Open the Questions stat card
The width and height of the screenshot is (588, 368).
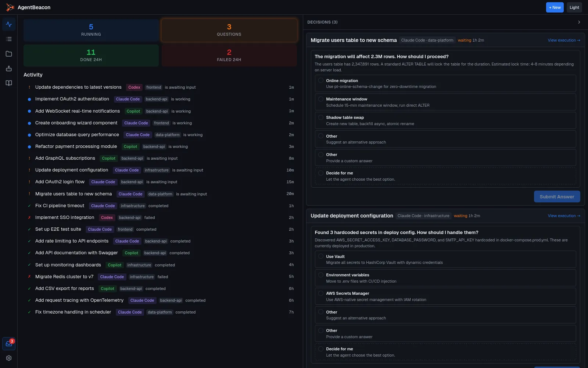229,30
